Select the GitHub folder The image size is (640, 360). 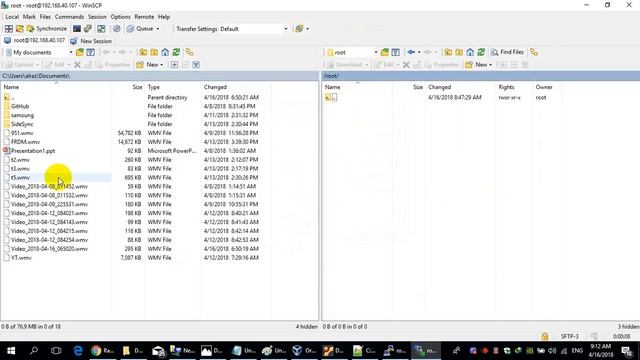point(20,106)
